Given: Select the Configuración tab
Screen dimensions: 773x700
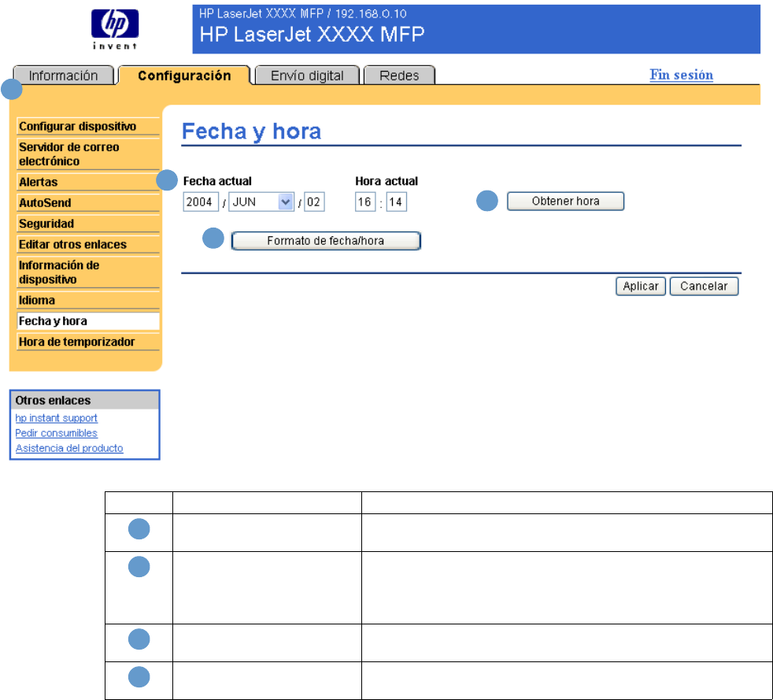Looking at the screenshot, I should coord(184,76).
